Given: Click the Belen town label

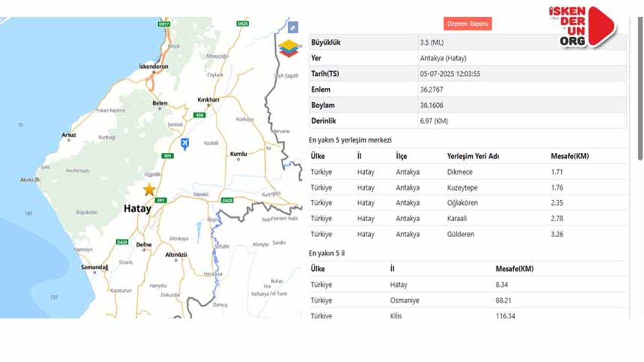Looking at the screenshot, I should pyautogui.click(x=160, y=103).
